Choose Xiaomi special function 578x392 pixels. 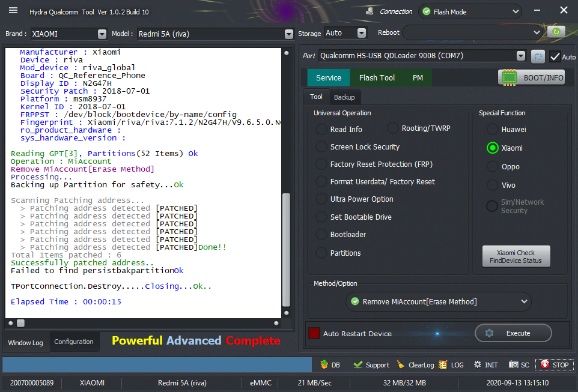pos(505,148)
